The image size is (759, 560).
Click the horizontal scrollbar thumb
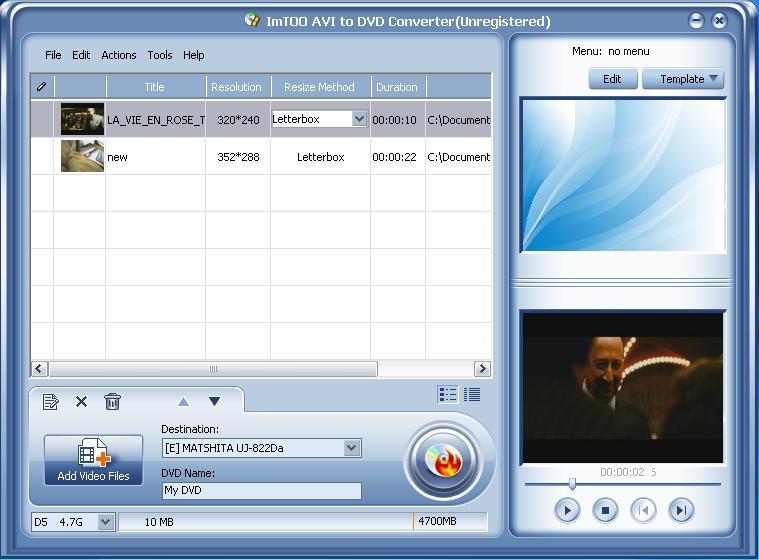point(213,369)
